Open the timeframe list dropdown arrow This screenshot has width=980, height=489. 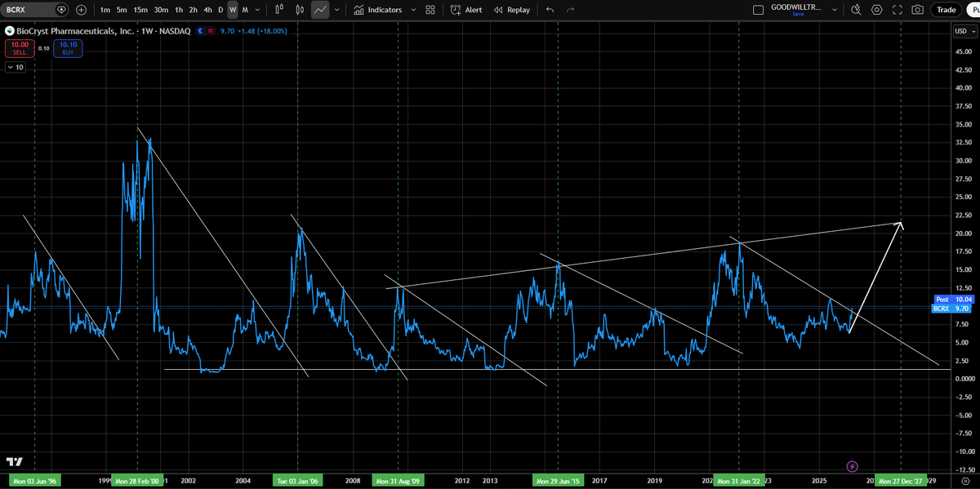[x=258, y=10]
